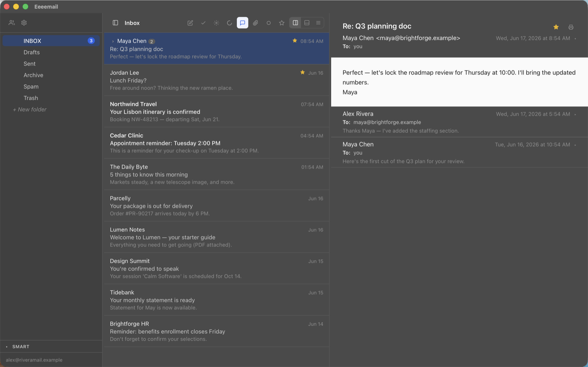
Task: Open options dot for Alex Rivera message
Action: click(575, 114)
